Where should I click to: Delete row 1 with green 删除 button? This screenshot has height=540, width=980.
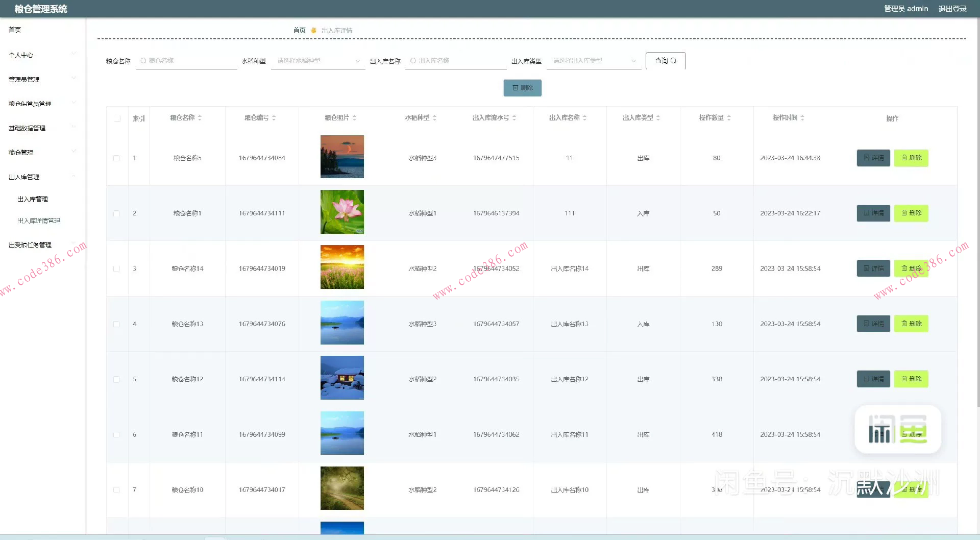click(911, 158)
